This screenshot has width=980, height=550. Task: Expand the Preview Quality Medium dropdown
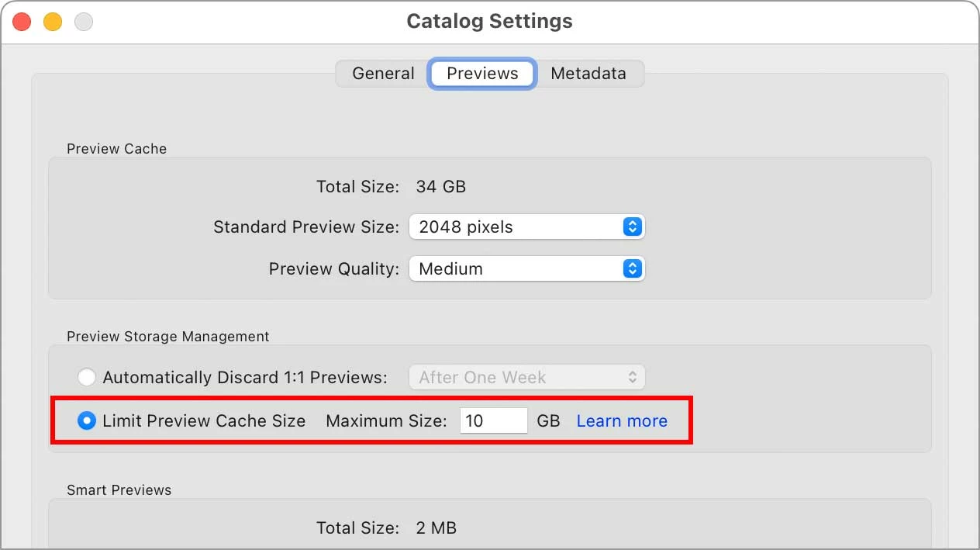526,269
